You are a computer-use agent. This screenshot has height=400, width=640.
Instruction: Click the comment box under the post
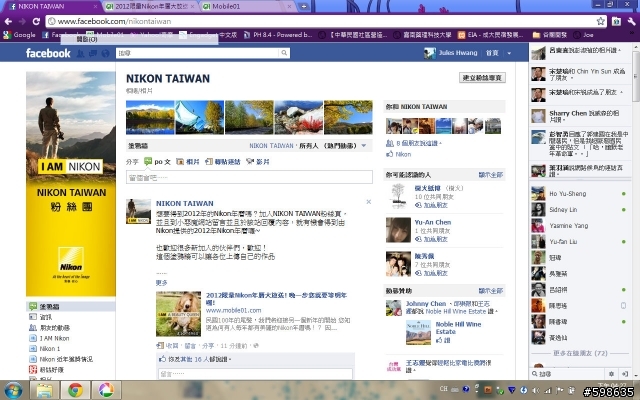click(255, 373)
